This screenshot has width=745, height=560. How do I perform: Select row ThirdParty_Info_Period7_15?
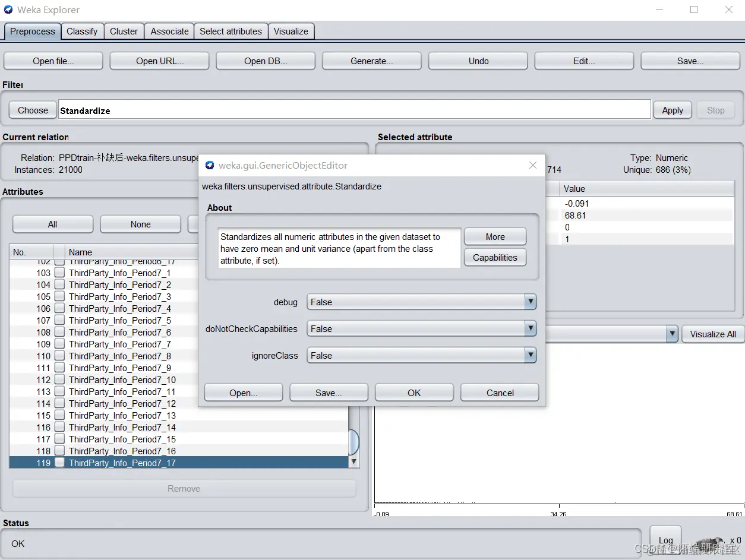pos(179,439)
